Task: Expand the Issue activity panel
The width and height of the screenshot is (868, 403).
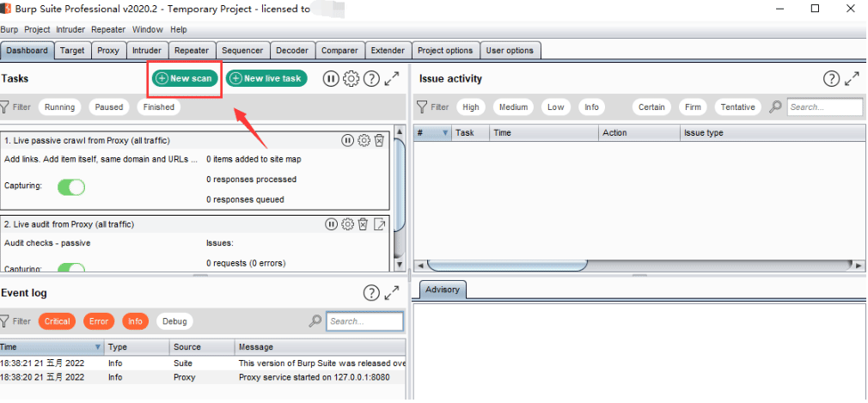Action: point(852,78)
